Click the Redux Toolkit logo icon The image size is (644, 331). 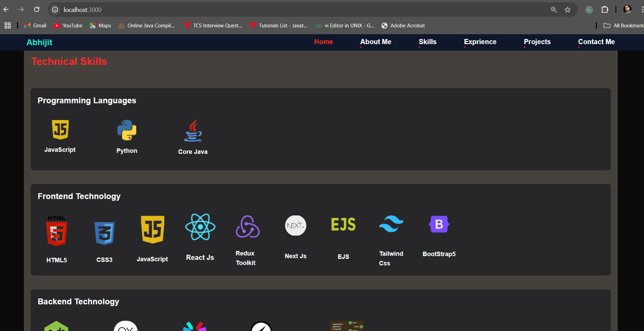coord(248,226)
